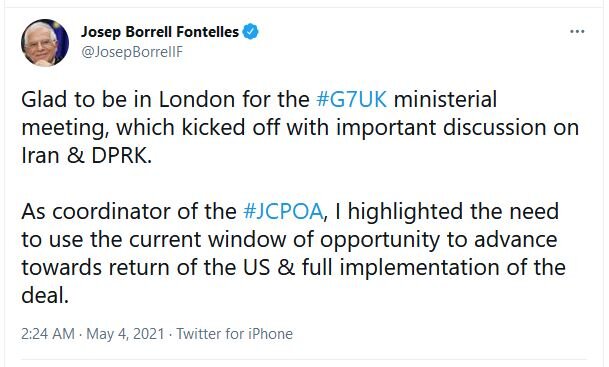Click 'I highlighted the need' text

pos(446,212)
